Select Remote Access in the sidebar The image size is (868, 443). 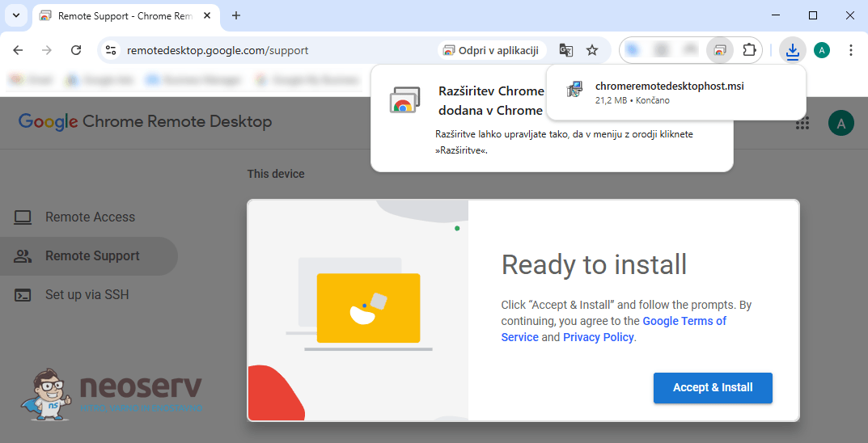89,217
